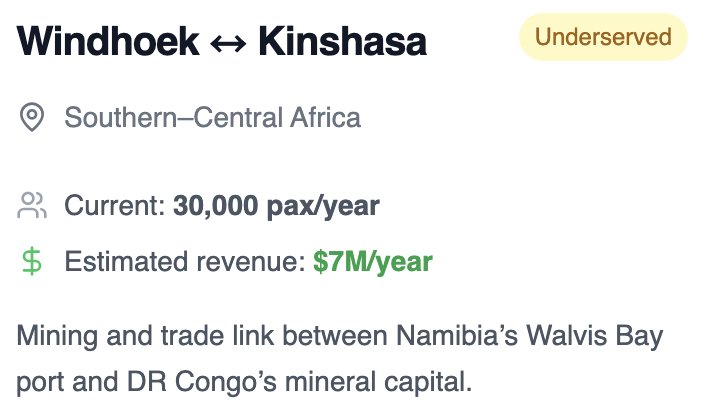The image size is (710, 412).
Task: Select the Southern–Central Africa region label
Action: click(x=212, y=118)
